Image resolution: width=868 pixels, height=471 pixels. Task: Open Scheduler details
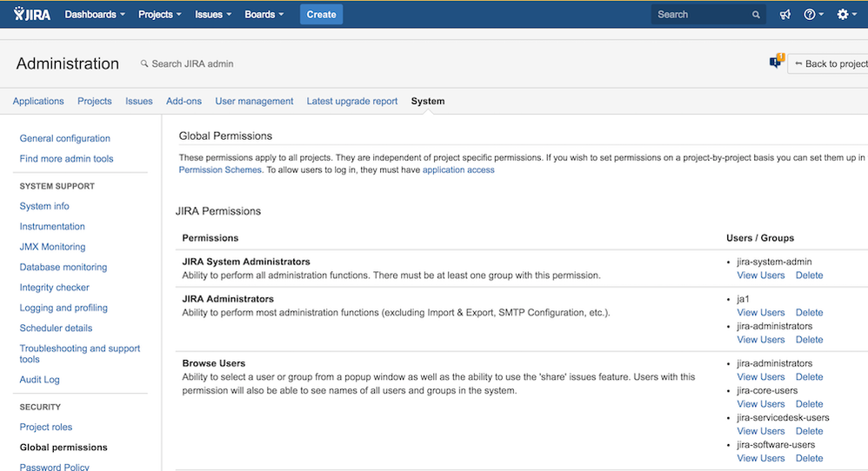pos(56,328)
